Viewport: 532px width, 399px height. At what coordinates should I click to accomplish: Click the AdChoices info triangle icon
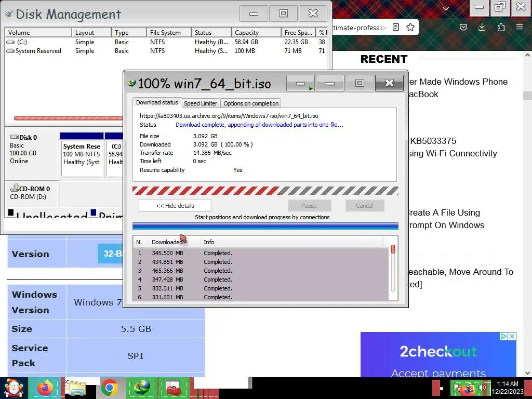[x=504, y=336]
